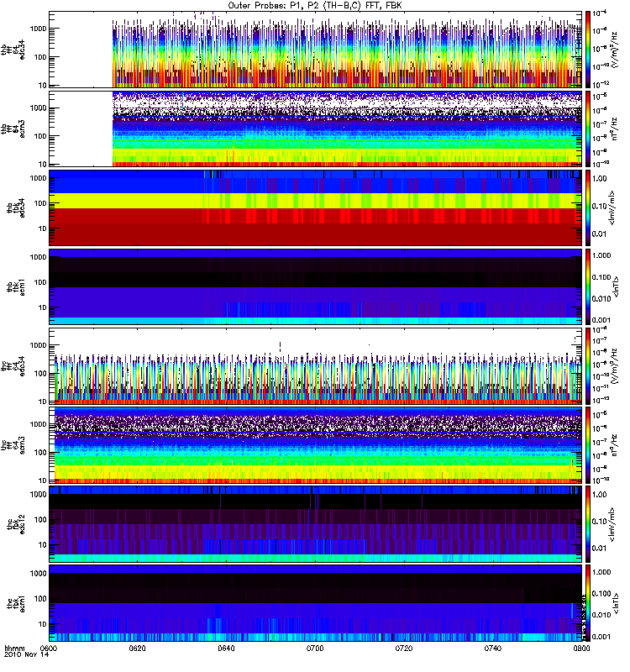Click '(V/m)²/Hz' unit label of thb edc34

pyautogui.click(x=614, y=50)
